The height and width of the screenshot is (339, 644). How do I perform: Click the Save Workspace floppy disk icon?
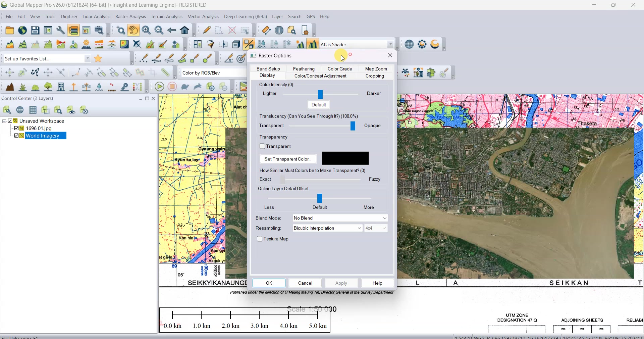pyautogui.click(x=35, y=30)
